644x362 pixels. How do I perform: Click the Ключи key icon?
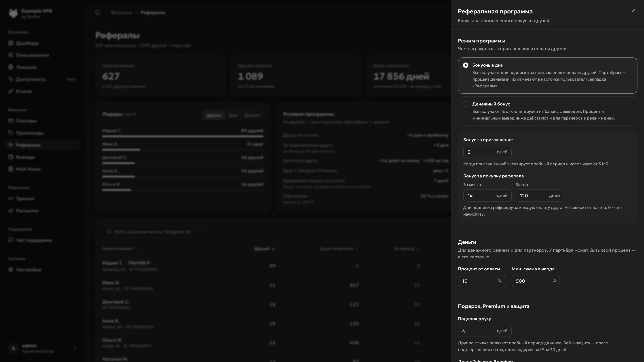click(x=11, y=91)
